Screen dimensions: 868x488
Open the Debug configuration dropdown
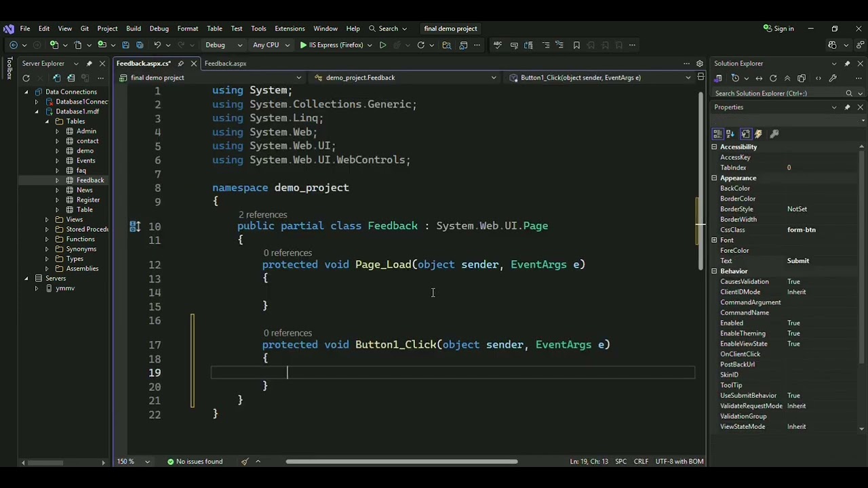tap(224, 45)
